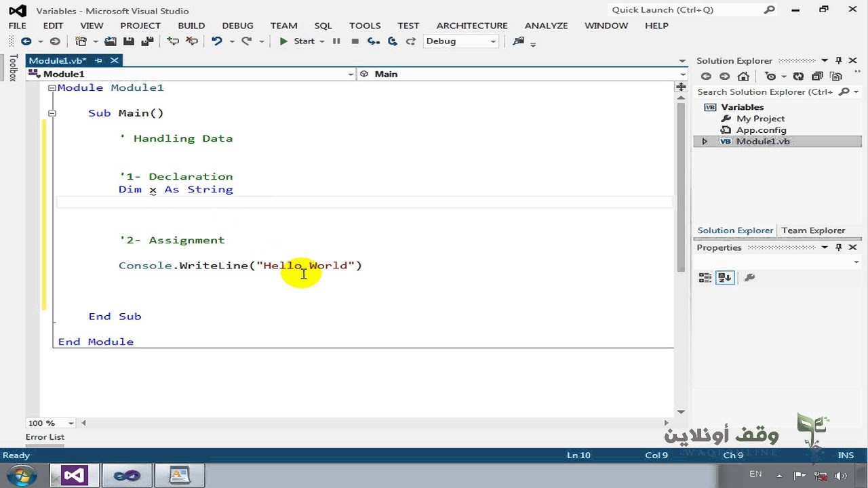Switch to the Team Explorer tab
The image size is (868, 488).
813,230
